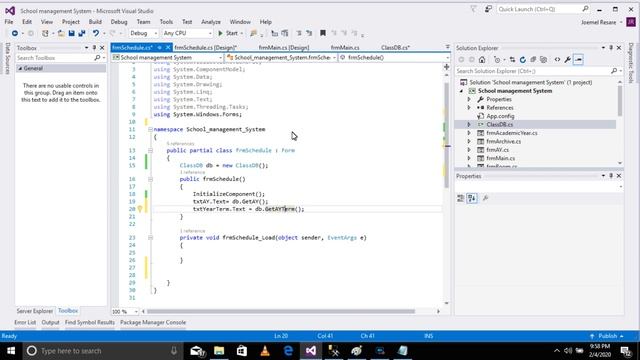
Task: Switch to ClassDB.cs tab
Action: tap(395, 48)
